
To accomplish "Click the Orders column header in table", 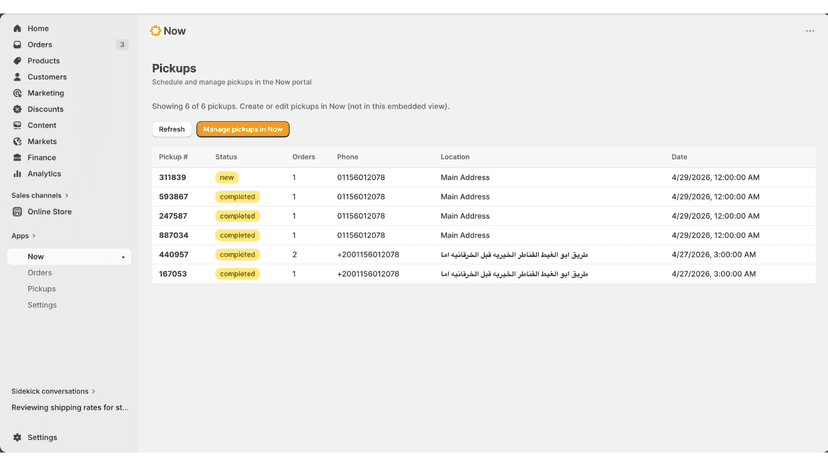I will tap(304, 157).
